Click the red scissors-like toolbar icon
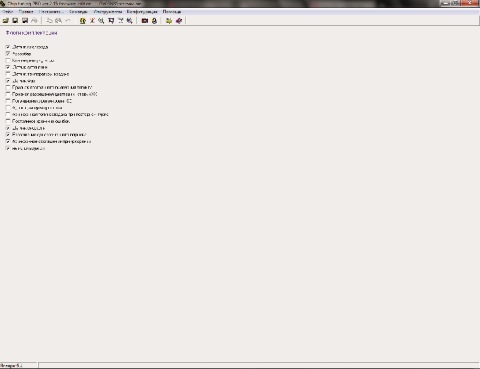The width and height of the screenshot is (480, 369). pyautogui.click(x=92, y=21)
